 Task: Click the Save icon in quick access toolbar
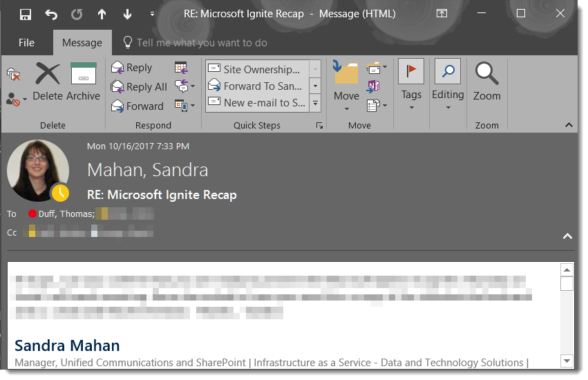point(26,14)
